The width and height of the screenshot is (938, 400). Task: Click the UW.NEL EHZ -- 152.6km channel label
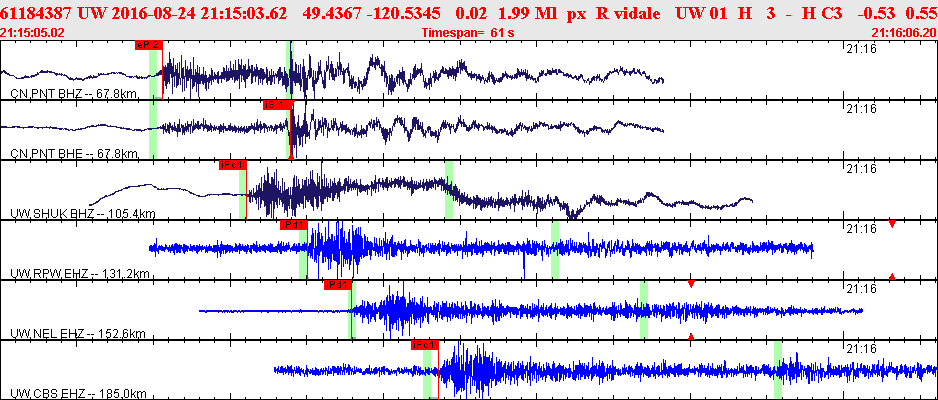[x=78, y=334]
